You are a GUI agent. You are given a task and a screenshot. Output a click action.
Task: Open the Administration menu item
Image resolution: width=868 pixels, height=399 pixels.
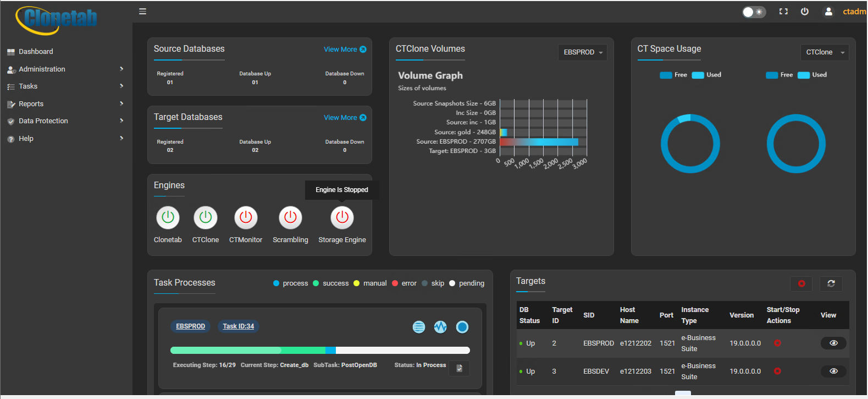[42, 69]
